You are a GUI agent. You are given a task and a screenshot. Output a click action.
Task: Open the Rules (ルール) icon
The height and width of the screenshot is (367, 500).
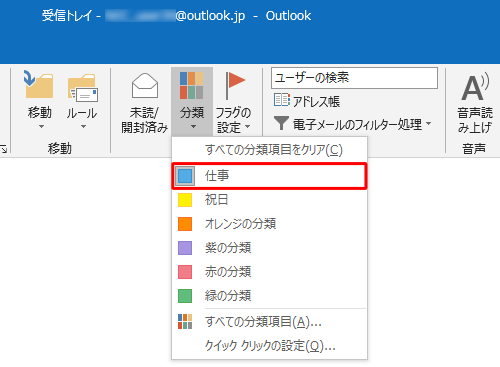pos(83,88)
